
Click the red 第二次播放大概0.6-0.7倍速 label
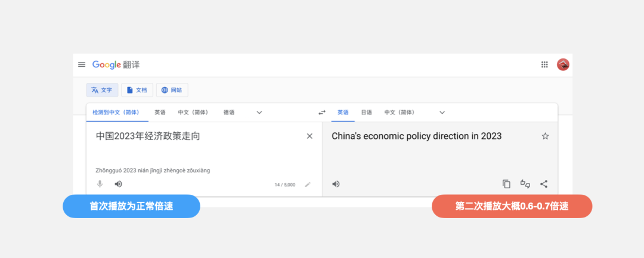click(x=512, y=206)
